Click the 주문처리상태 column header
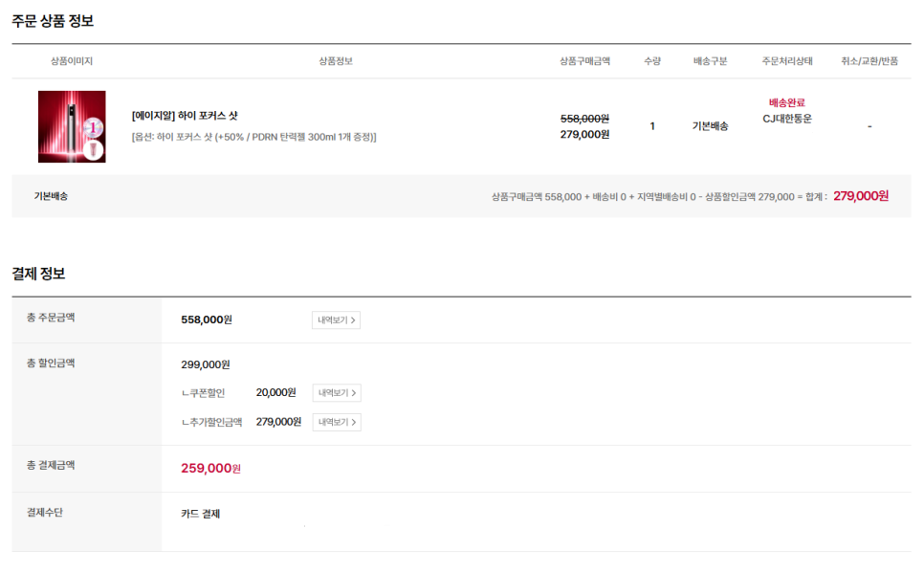 point(786,60)
